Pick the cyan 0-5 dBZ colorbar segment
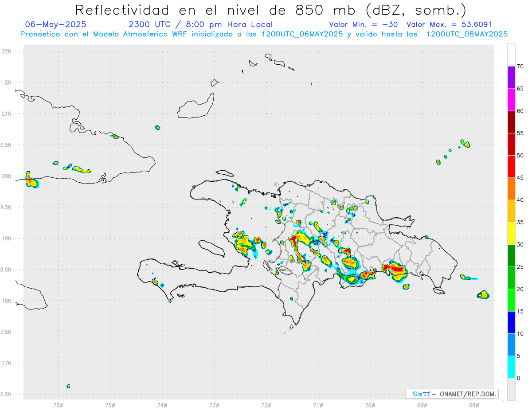Image resolution: width=532 pixels, height=411 pixels. click(x=511, y=367)
